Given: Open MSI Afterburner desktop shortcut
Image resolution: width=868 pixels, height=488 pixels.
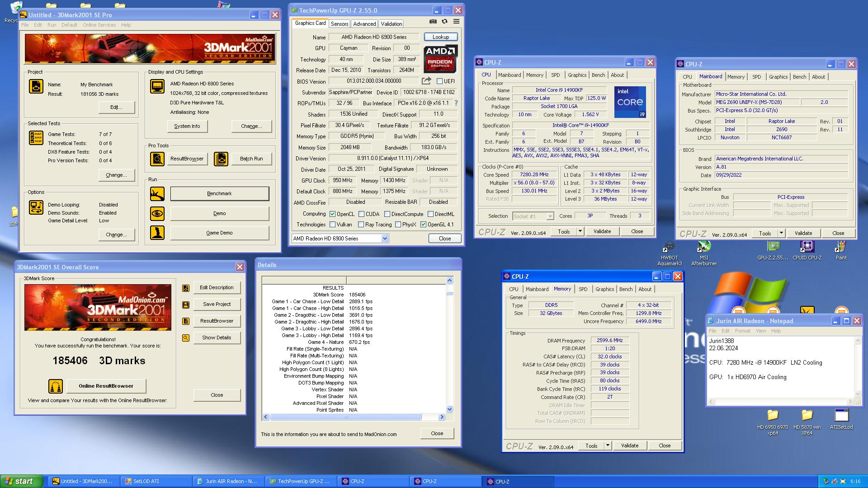Looking at the screenshot, I should [x=704, y=253].
